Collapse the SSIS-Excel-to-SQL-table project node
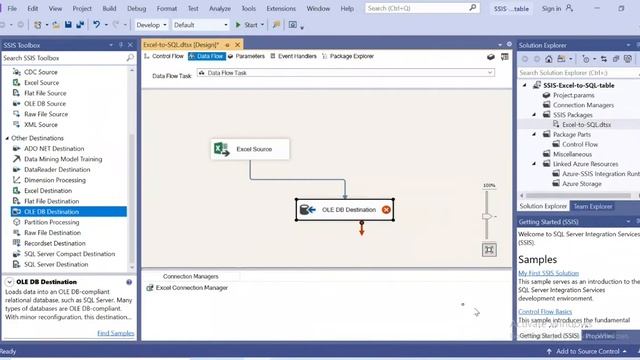 525,85
